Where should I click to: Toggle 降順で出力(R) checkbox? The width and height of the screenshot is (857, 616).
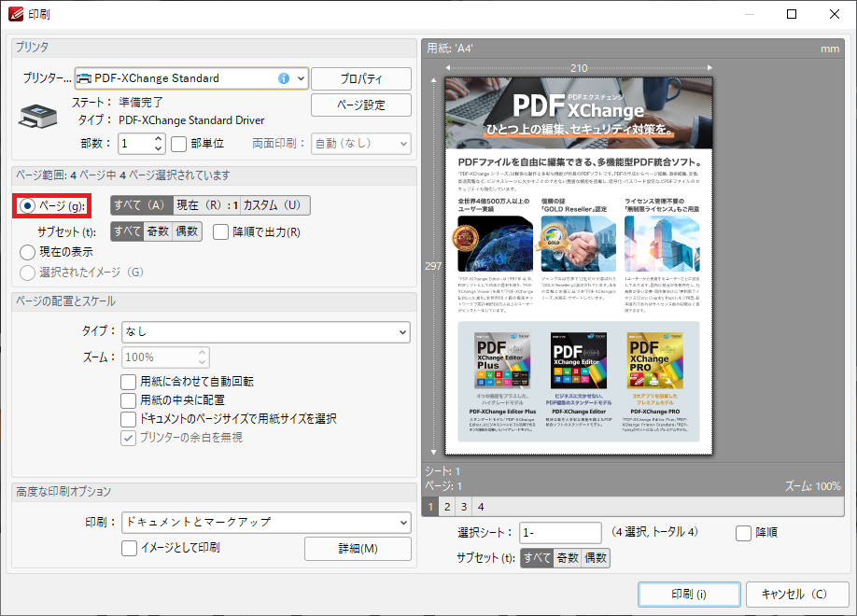[x=221, y=231]
